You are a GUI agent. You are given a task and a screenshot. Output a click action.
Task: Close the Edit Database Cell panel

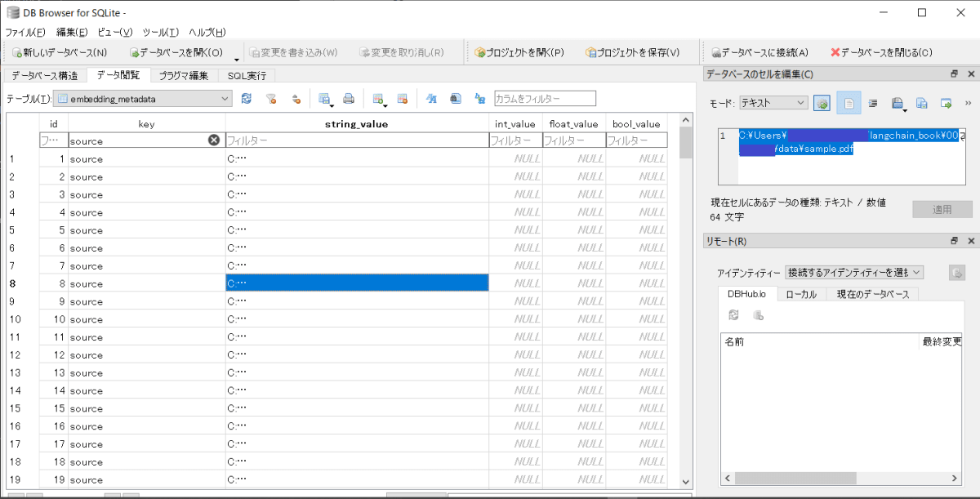pyautogui.click(x=971, y=74)
